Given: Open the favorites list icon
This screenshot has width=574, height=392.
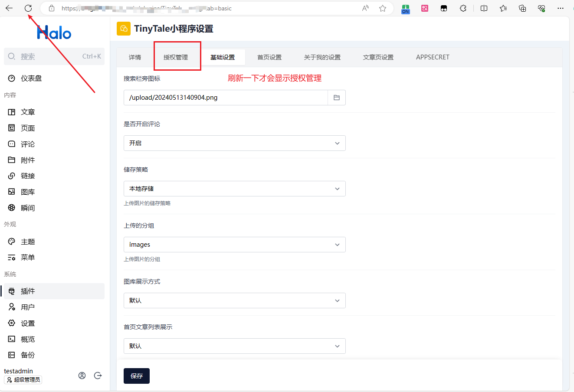Looking at the screenshot, I should [x=503, y=8].
